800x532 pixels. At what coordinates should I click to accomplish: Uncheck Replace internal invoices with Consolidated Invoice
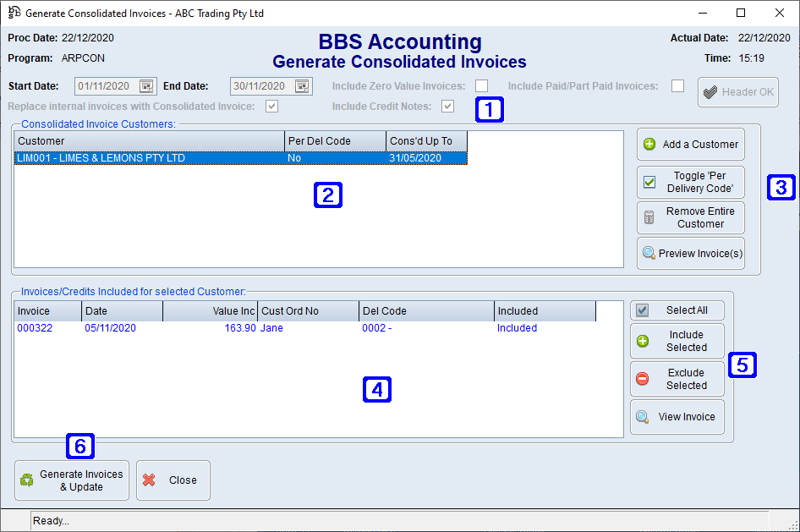[272, 106]
